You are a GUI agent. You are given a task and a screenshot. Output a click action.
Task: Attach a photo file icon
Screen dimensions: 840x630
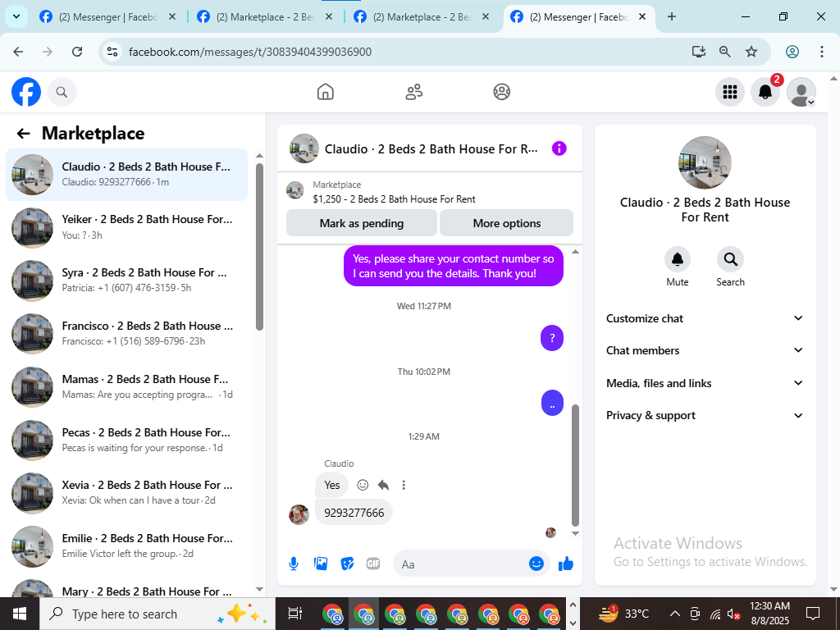coord(321,564)
